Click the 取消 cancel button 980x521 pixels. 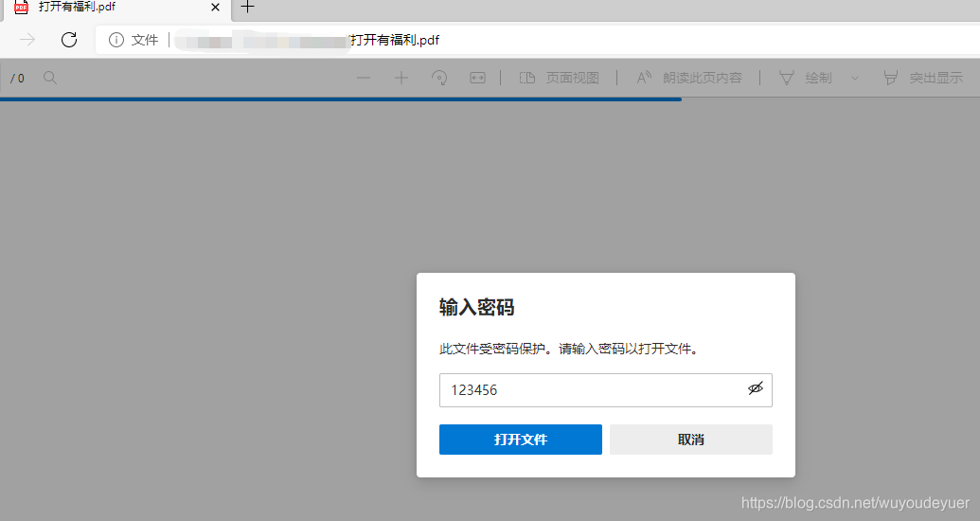click(x=691, y=440)
